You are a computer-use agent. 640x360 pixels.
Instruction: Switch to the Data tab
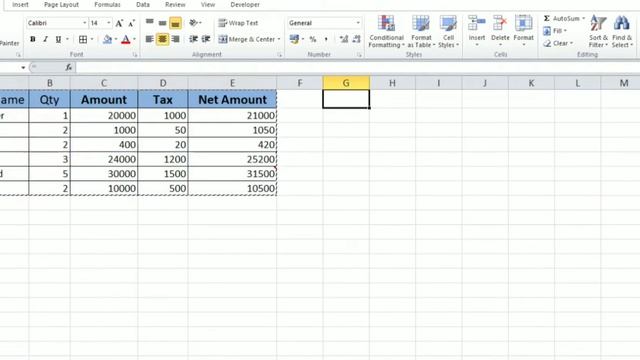tap(143, 5)
